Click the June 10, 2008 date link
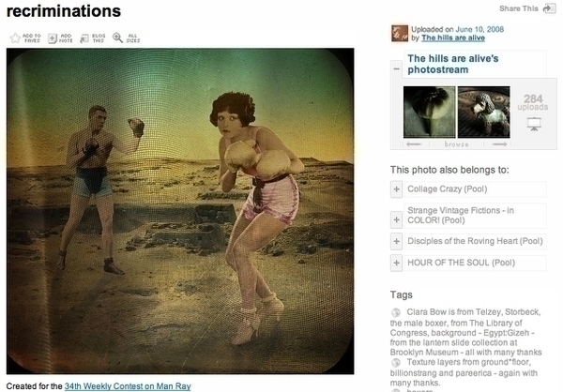 pyautogui.click(x=479, y=29)
